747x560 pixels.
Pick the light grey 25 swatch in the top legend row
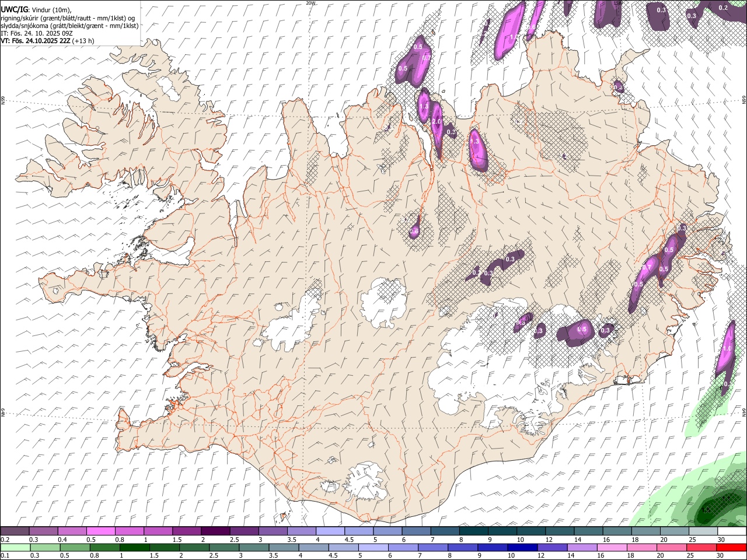(x=704, y=531)
